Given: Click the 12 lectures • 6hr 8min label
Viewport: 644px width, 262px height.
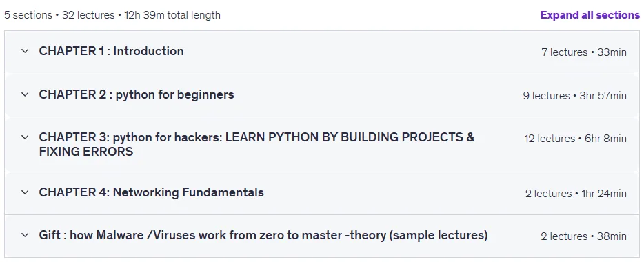Looking at the screenshot, I should pyautogui.click(x=576, y=139).
